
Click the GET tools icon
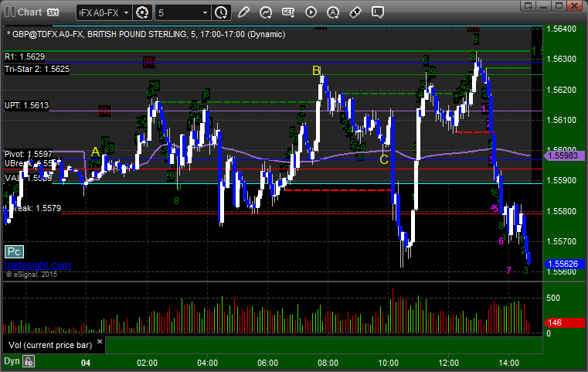coord(288,12)
